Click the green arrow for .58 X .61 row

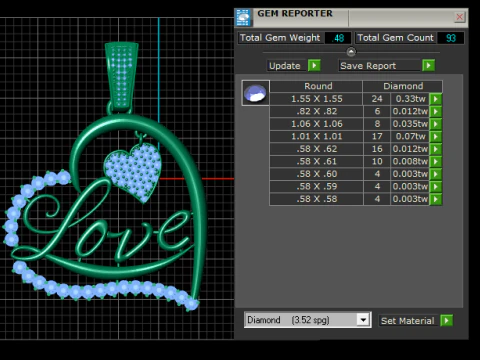click(435, 161)
